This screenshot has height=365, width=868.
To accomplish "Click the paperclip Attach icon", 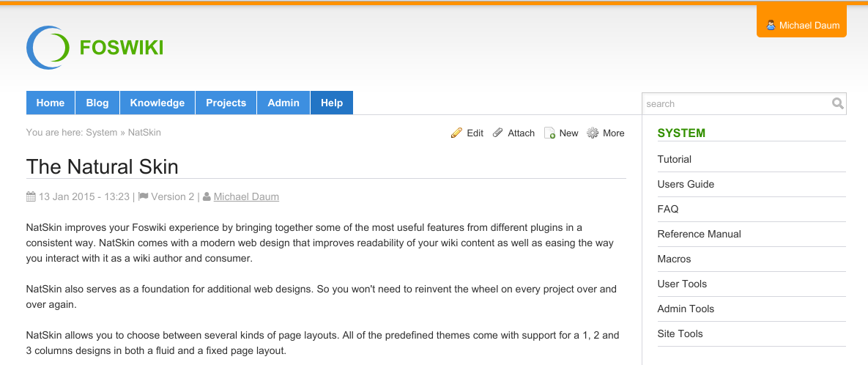I will click(x=498, y=133).
